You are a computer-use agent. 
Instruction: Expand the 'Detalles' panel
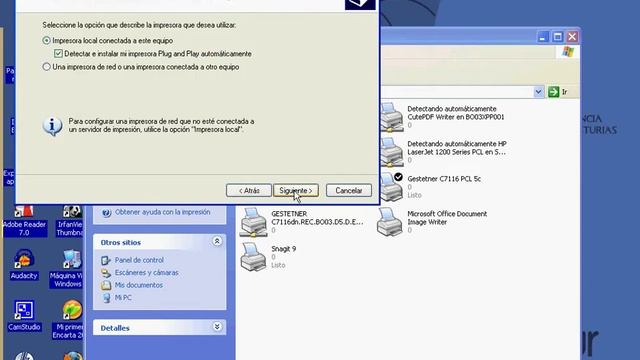pos(217,327)
